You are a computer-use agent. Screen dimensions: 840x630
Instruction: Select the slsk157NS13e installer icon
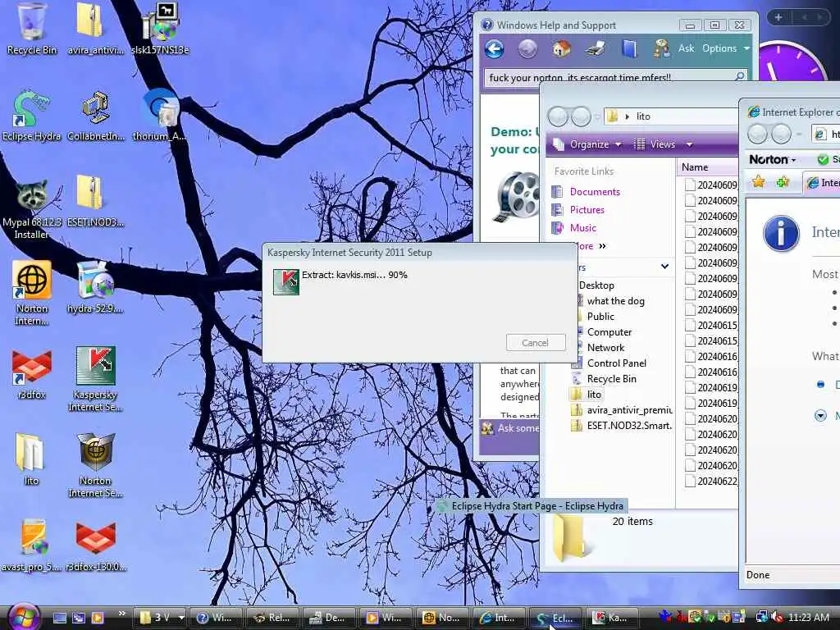[160, 28]
